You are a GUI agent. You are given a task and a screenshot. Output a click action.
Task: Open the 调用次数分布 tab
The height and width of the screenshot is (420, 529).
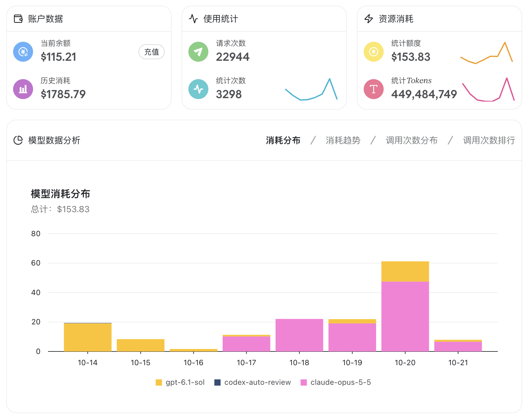pyautogui.click(x=412, y=140)
